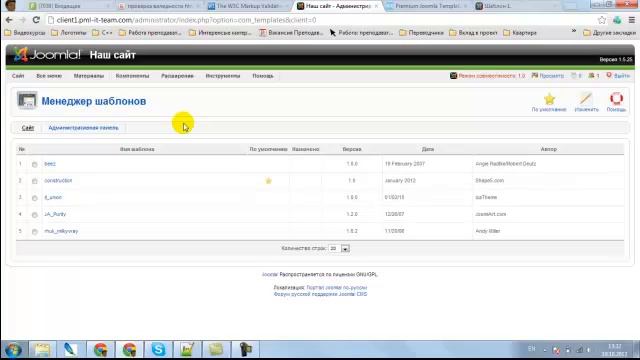Select radio button for JA_Purity template
This screenshot has height=360, width=640.
pos(35,215)
